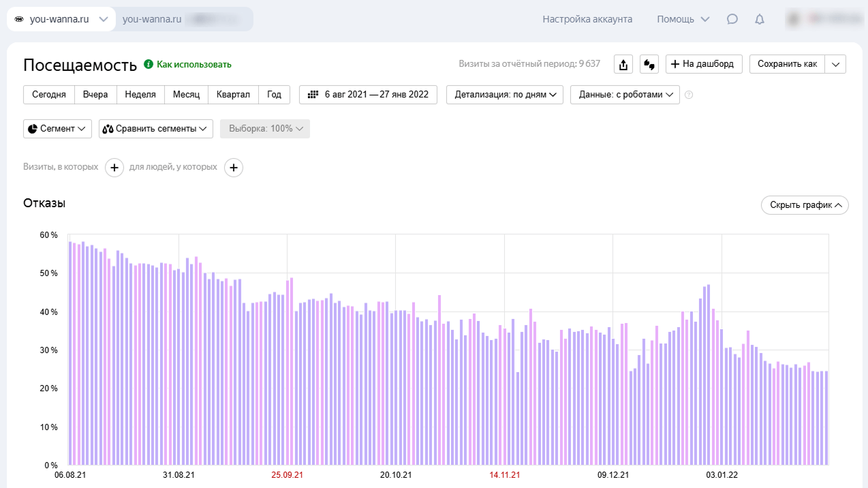
Task: Open Данные: с роботами dropdown
Action: click(x=624, y=95)
